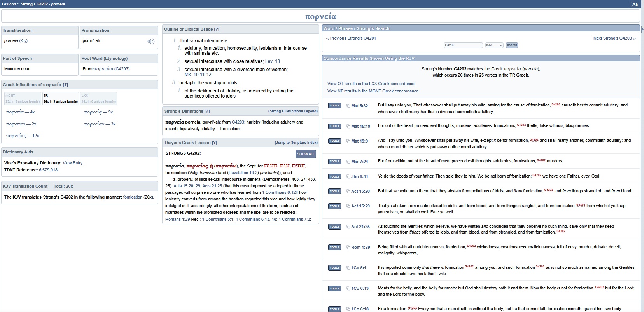Open the 1 Corinthians 6:12ff link
This screenshot has height=312, width=644.
point(280,192)
